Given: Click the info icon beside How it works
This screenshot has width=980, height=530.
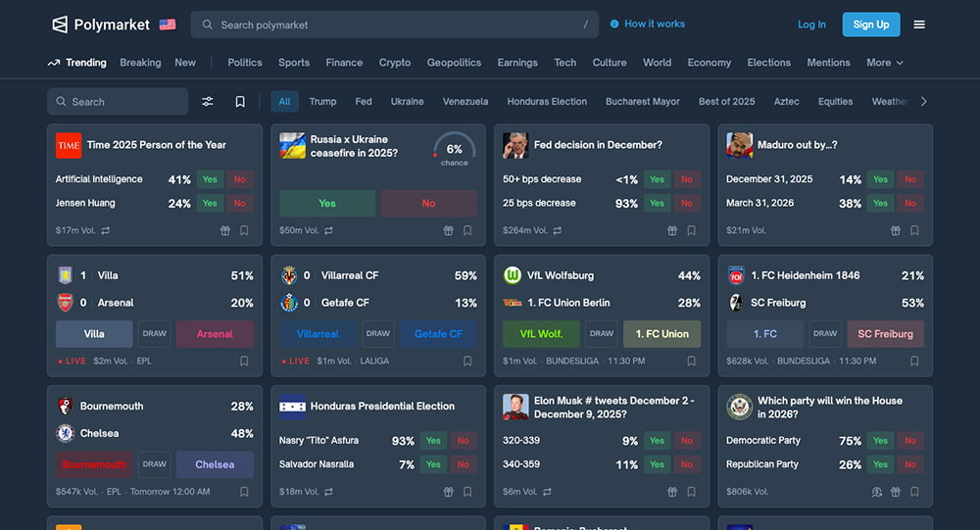Looking at the screenshot, I should click(614, 24).
